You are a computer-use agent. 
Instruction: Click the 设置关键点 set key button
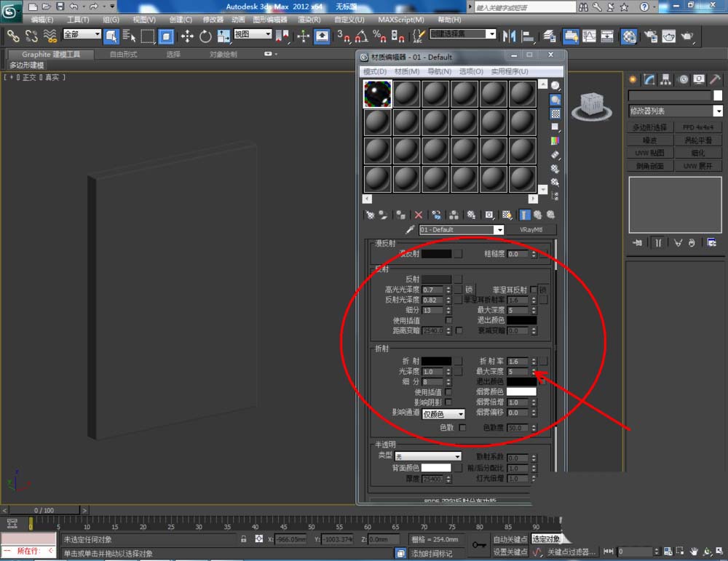(x=510, y=552)
